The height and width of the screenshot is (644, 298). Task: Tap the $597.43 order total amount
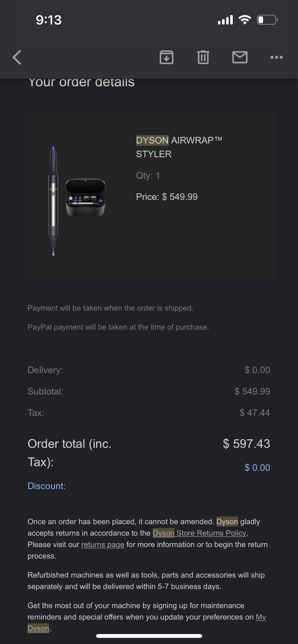(246, 444)
